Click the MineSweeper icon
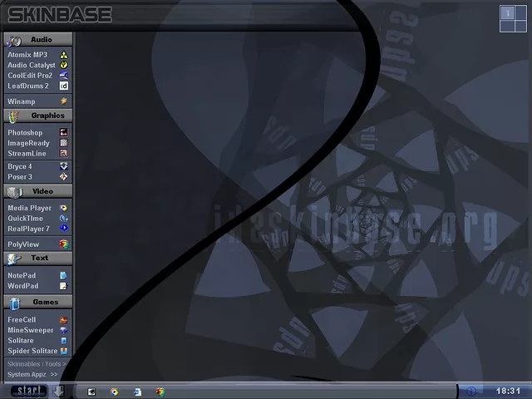 pos(64,330)
